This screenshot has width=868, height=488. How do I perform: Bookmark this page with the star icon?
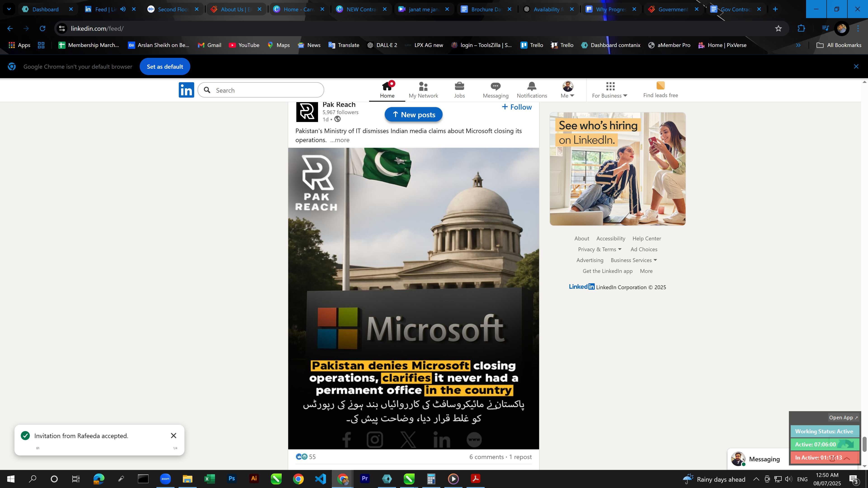click(778, 29)
